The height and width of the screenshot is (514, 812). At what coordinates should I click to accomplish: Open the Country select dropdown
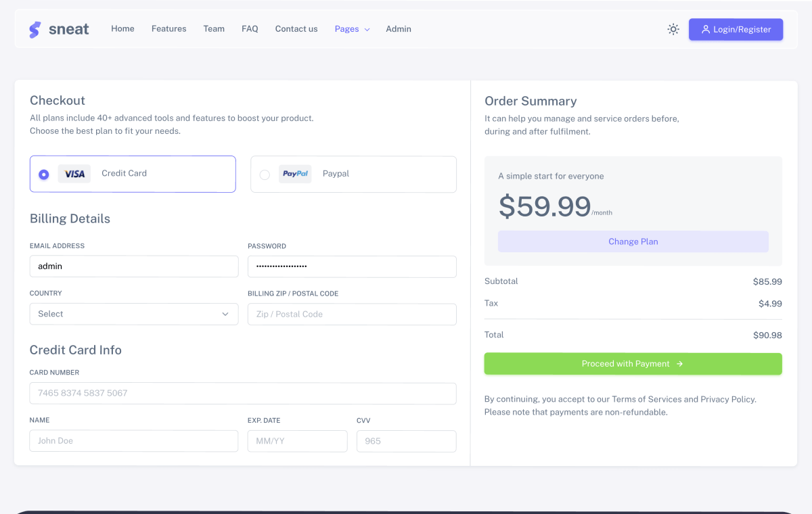pyautogui.click(x=133, y=314)
